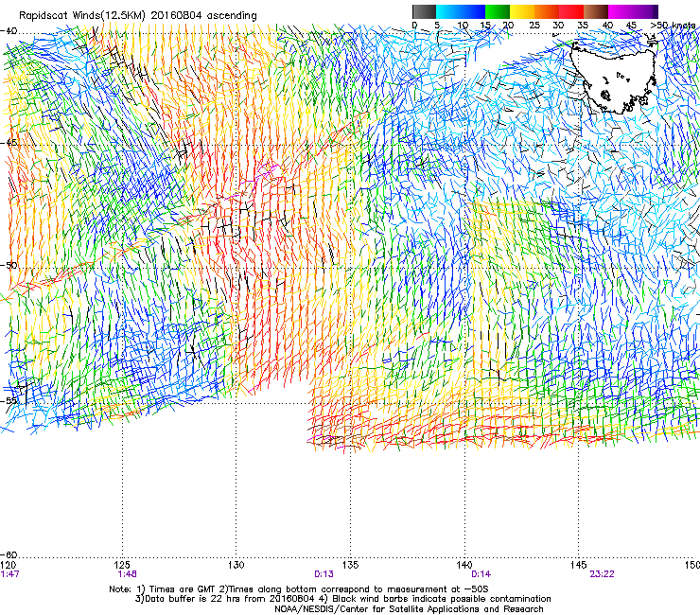Click the purple 23:22 pass time
Screen dimensions: 700x615
(x=602, y=574)
